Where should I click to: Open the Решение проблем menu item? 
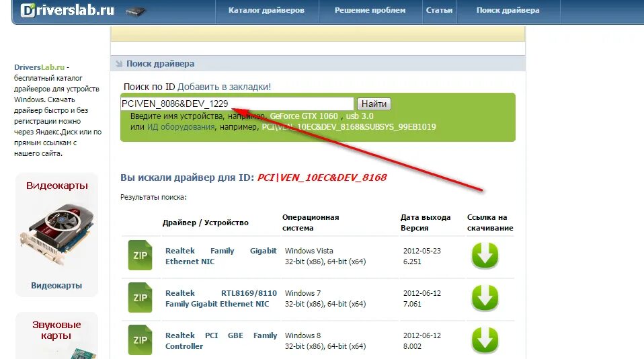pyautogui.click(x=370, y=10)
